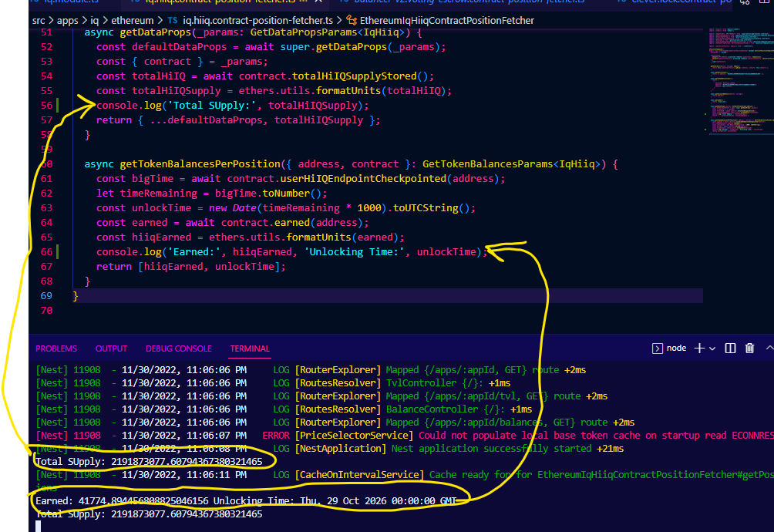This screenshot has height=532, width=774.
Task: Expand the apps breadcrumb dropdown
Action: pos(67,21)
